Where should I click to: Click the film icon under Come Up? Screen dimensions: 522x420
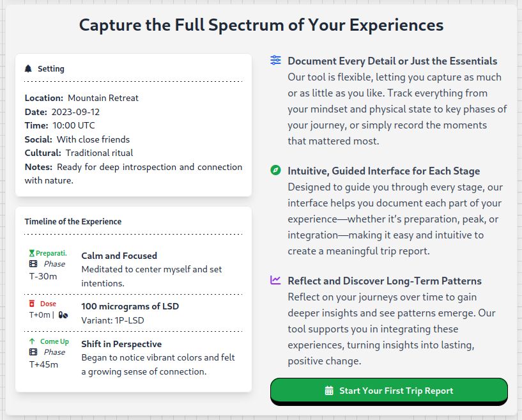33,352
